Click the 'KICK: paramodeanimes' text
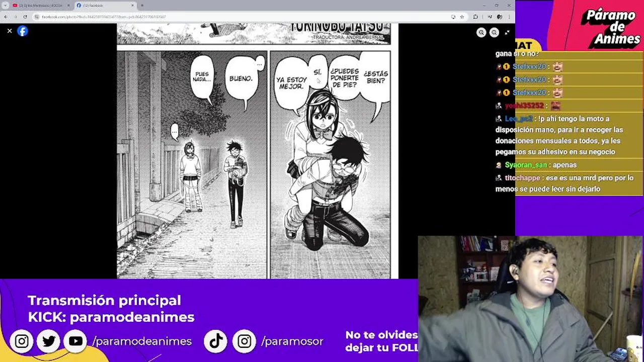This screenshot has width=644, height=362. (111, 317)
